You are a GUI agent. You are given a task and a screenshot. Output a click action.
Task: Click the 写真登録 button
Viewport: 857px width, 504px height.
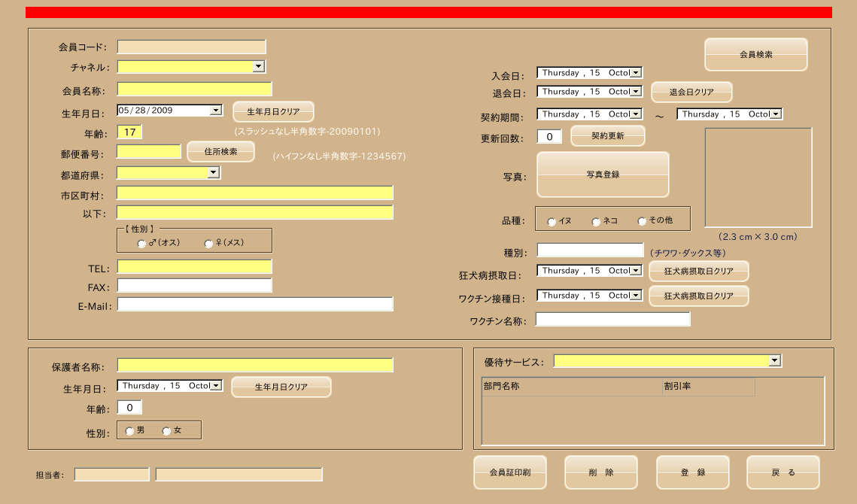point(603,175)
